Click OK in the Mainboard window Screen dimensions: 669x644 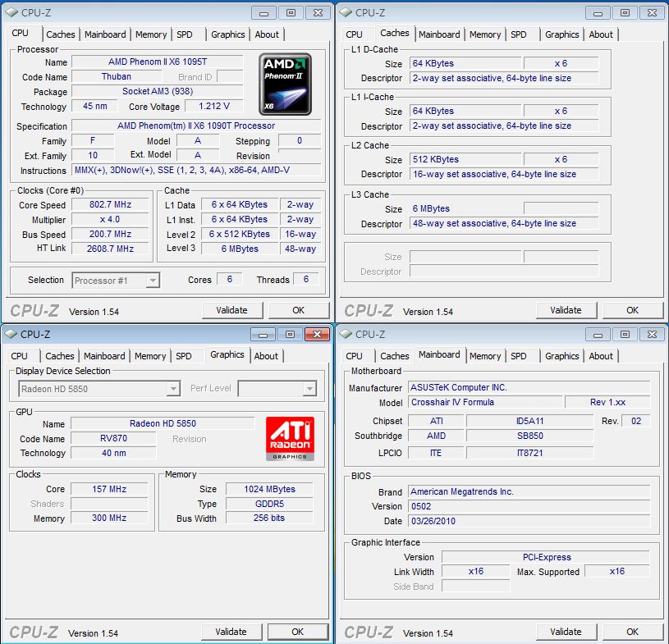tap(632, 632)
